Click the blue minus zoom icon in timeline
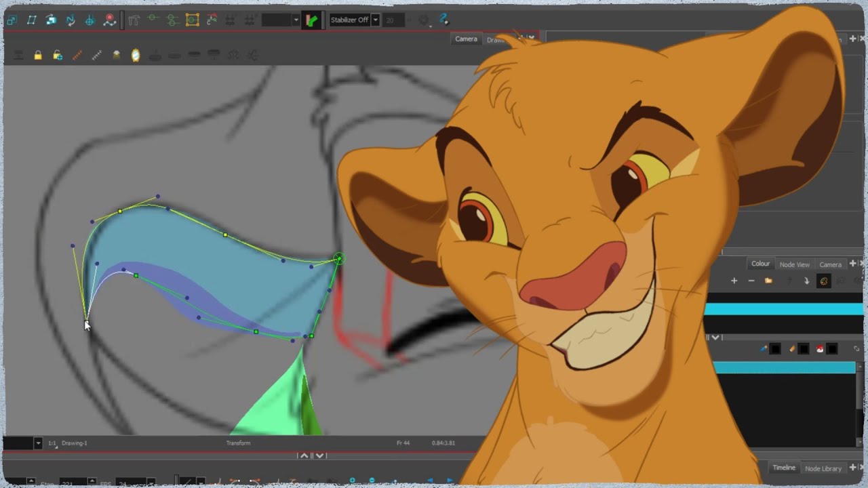Screen dimensions: 868x488 point(372,481)
